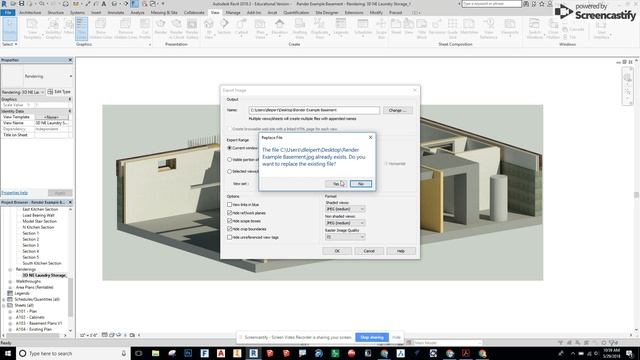Open Help in Export Image dialog

(401, 251)
